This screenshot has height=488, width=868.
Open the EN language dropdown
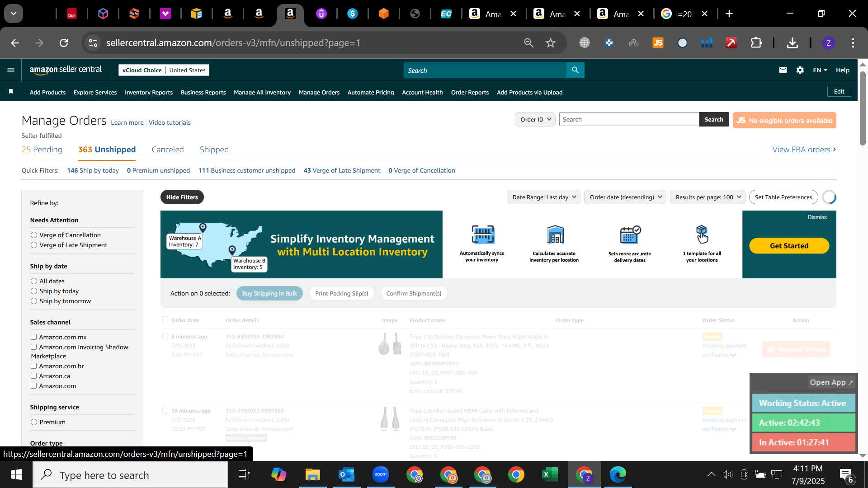tap(820, 70)
